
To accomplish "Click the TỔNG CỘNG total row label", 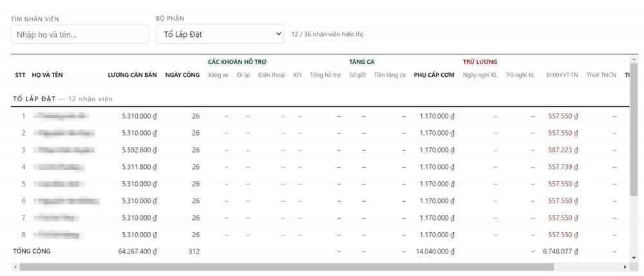I will (32, 251).
